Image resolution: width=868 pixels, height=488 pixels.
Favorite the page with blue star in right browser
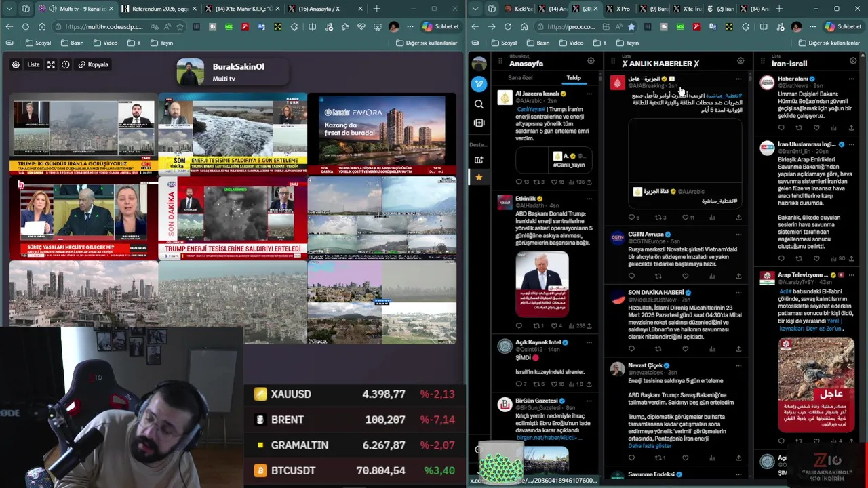click(x=631, y=26)
